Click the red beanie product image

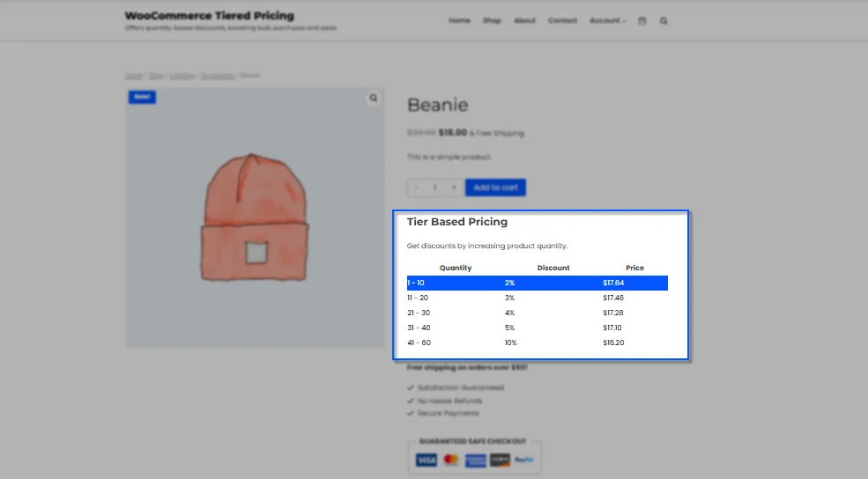254,218
